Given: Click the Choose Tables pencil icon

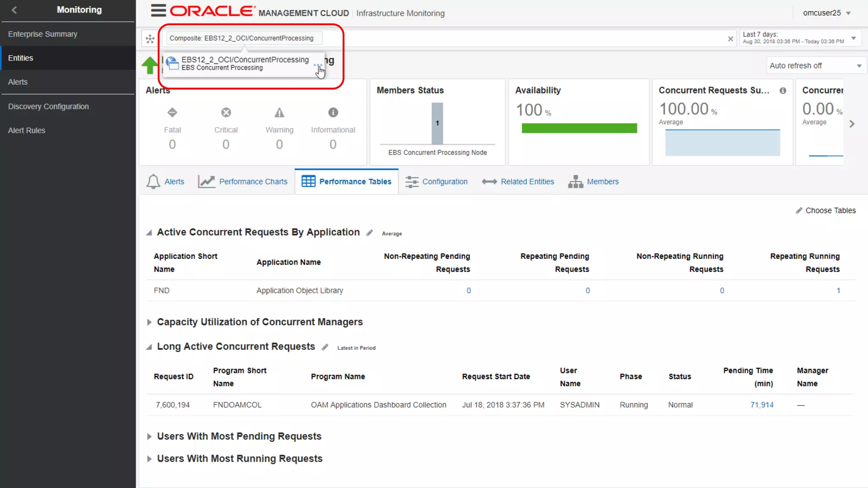Looking at the screenshot, I should click(x=799, y=211).
